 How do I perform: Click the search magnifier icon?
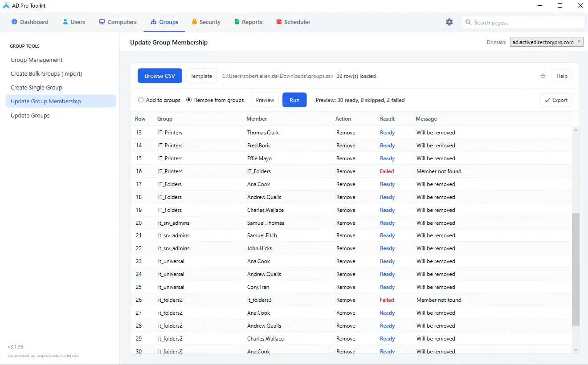(468, 22)
